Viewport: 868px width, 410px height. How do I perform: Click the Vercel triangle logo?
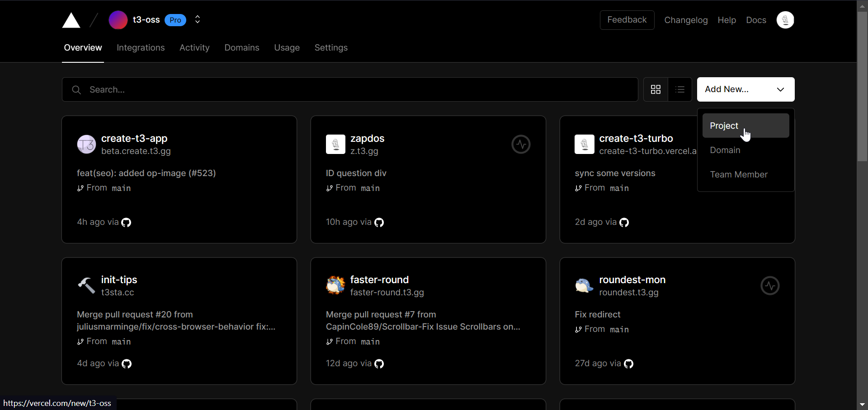click(x=71, y=20)
